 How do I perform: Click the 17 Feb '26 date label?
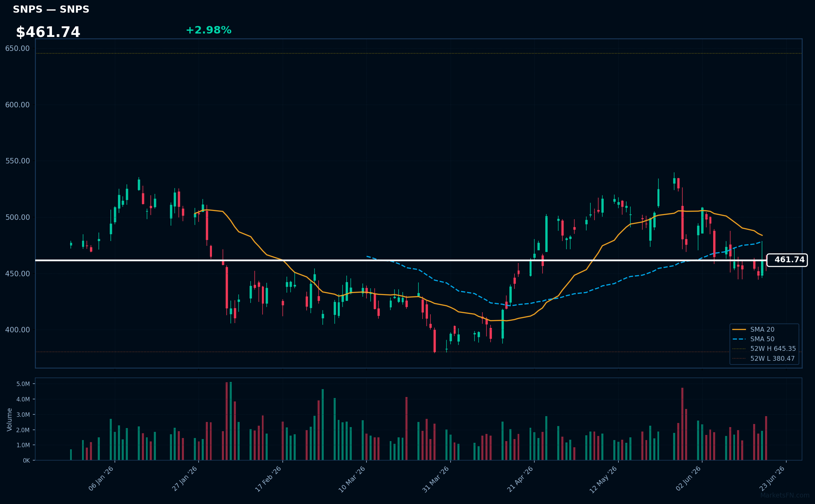coord(269,479)
